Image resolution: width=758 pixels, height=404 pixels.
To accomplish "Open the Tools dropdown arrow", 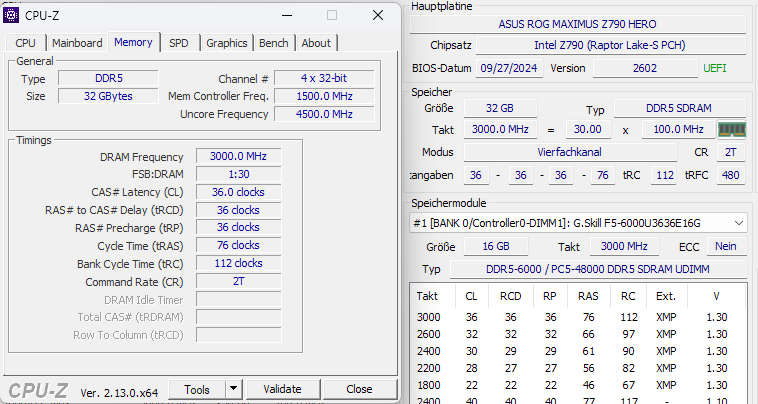I will [x=233, y=390].
